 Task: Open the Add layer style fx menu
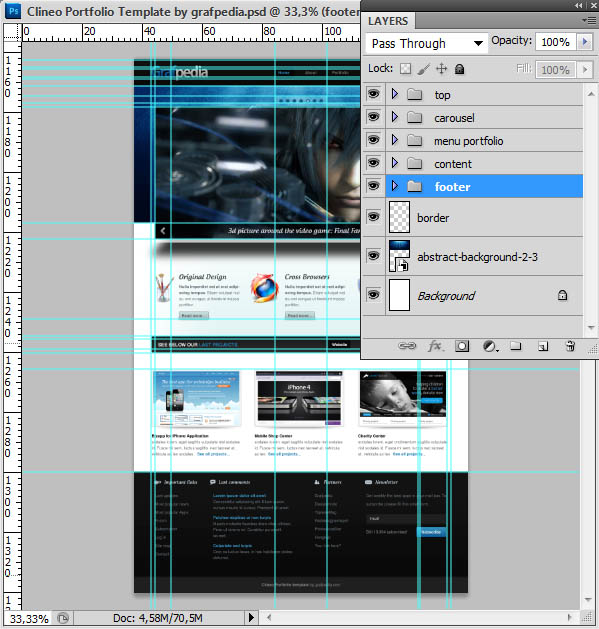pyautogui.click(x=436, y=346)
